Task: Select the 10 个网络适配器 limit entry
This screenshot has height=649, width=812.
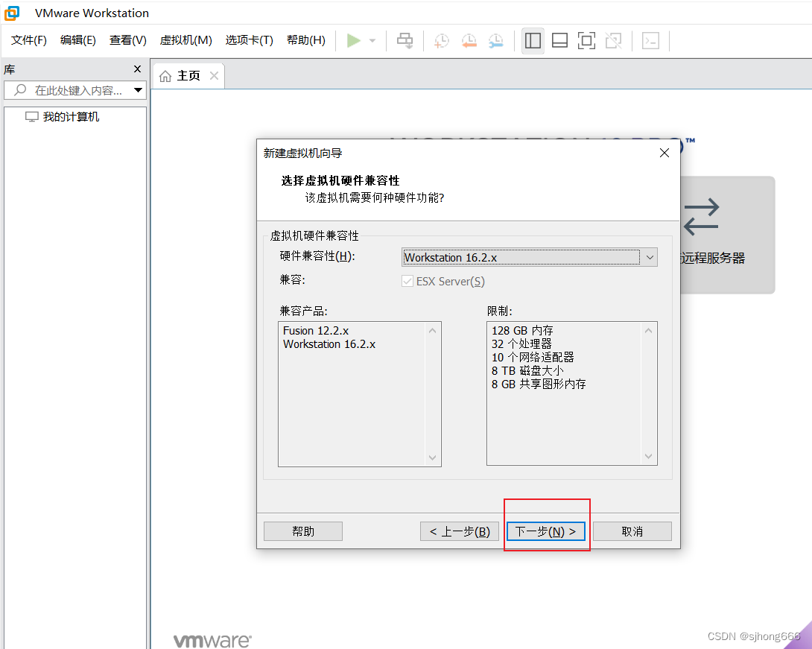Action: click(x=533, y=358)
